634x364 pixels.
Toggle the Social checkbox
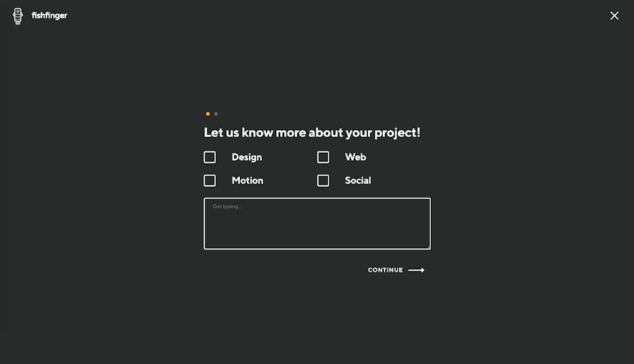tap(323, 181)
